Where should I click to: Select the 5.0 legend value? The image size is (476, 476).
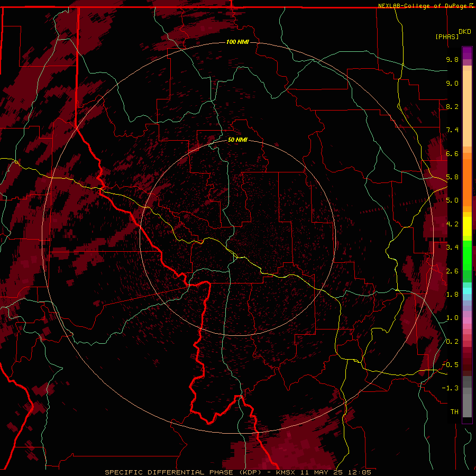click(x=452, y=200)
